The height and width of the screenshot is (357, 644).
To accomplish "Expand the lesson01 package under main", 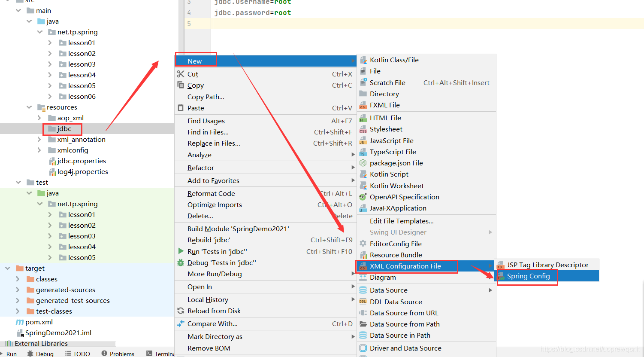I will [50, 43].
